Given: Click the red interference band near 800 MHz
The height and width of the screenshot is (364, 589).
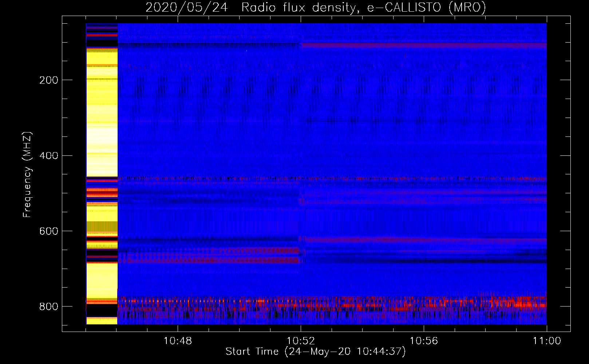Looking at the screenshot, I should pos(332,303).
